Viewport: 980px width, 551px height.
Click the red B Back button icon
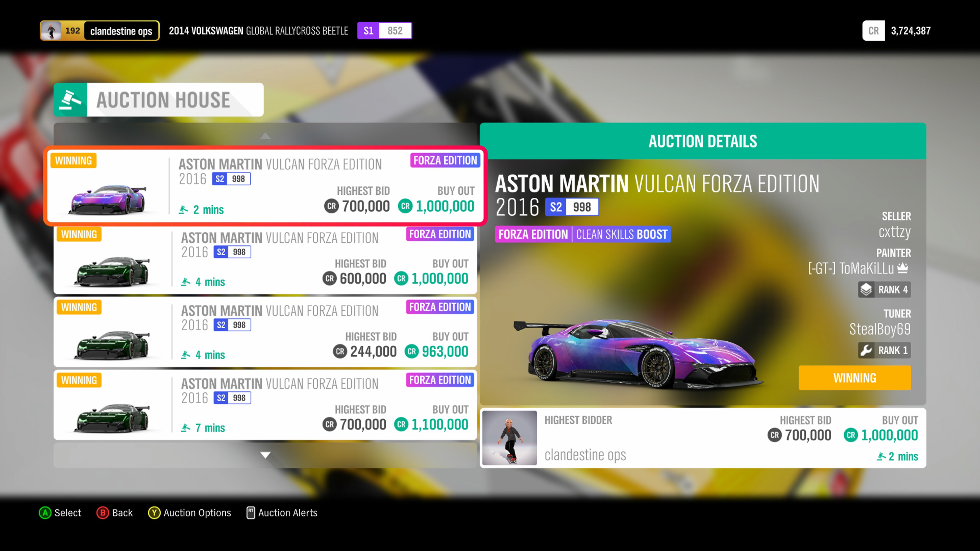pyautogui.click(x=102, y=512)
